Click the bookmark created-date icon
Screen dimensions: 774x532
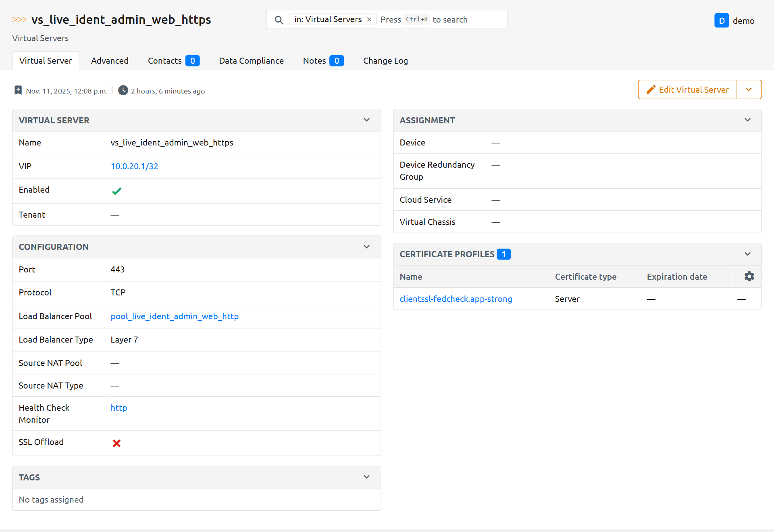18,90
